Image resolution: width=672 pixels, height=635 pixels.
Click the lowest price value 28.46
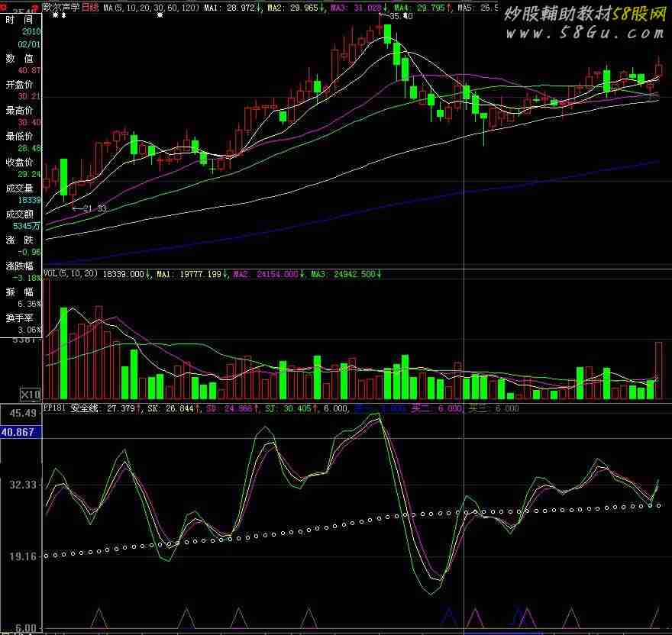coord(29,148)
